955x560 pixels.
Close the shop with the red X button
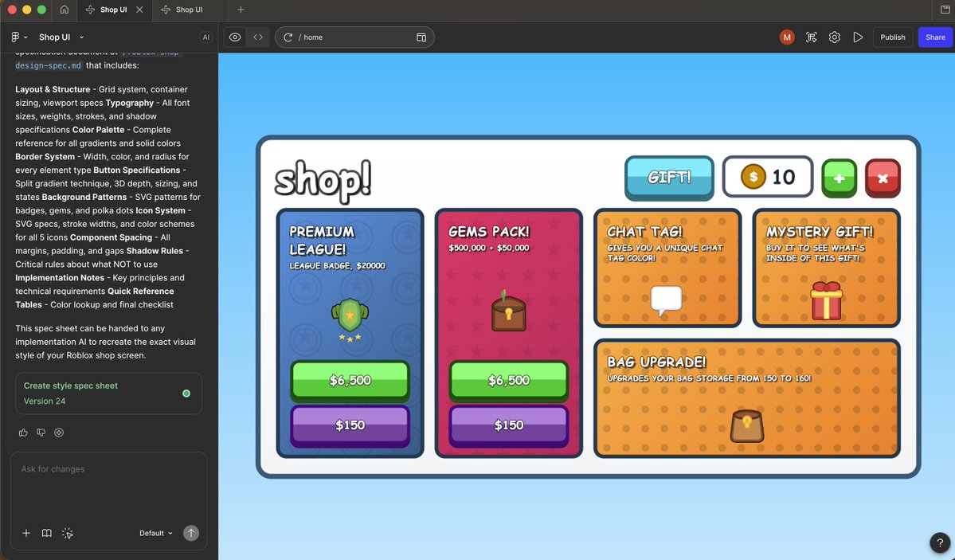[x=883, y=178]
